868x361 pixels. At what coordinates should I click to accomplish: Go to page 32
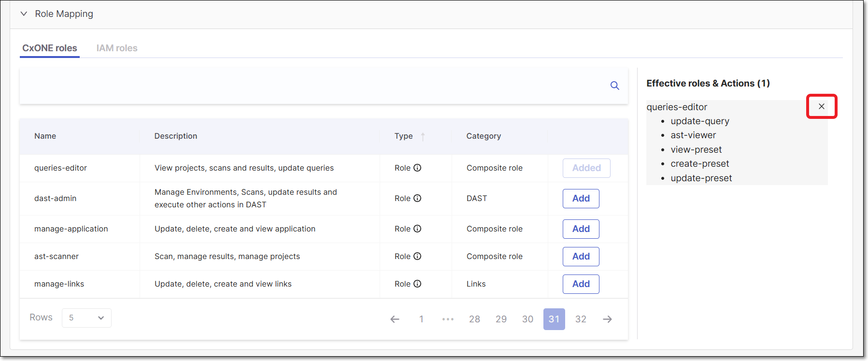point(581,319)
